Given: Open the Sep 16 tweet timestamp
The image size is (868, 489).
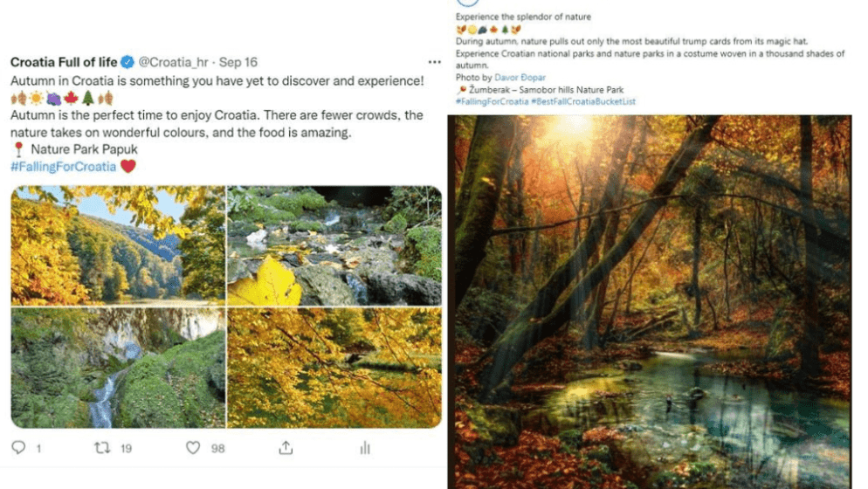Looking at the screenshot, I should (x=238, y=62).
